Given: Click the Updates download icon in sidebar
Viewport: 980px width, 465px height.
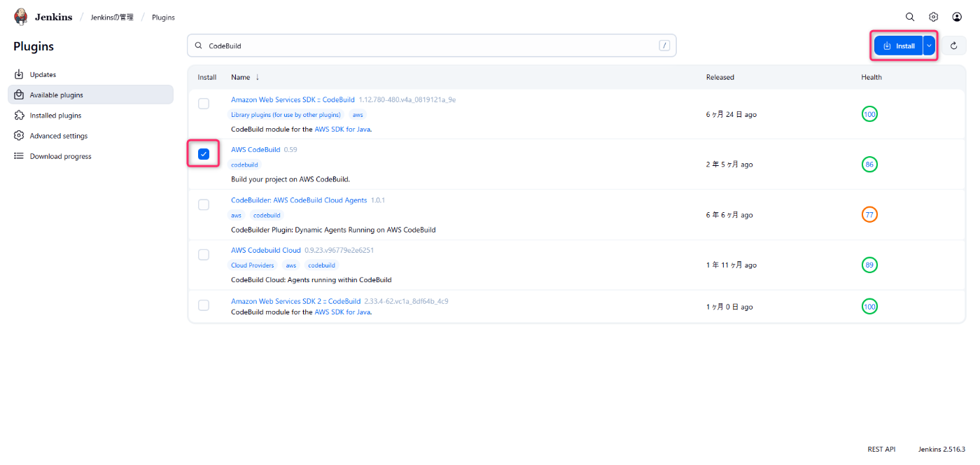Looking at the screenshot, I should 19,74.
